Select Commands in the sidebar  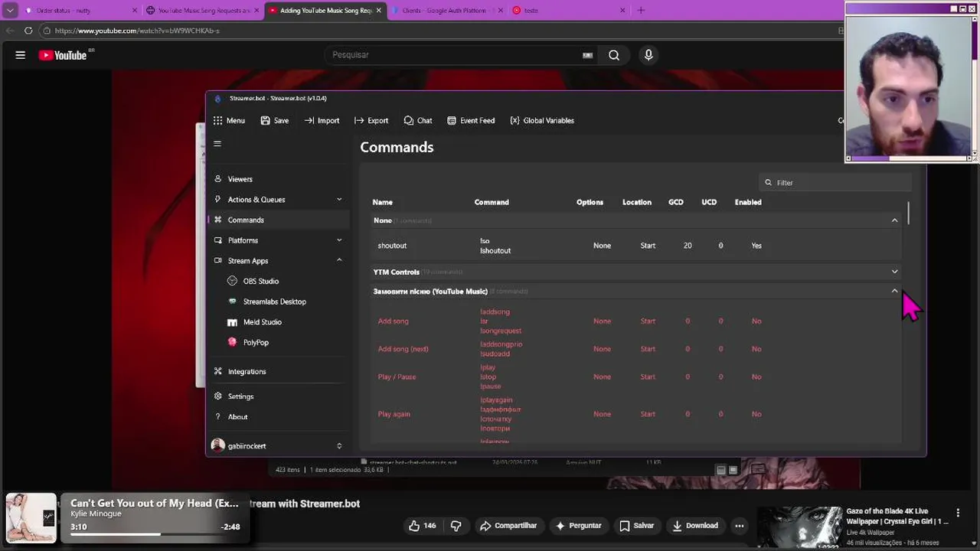(x=278, y=220)
